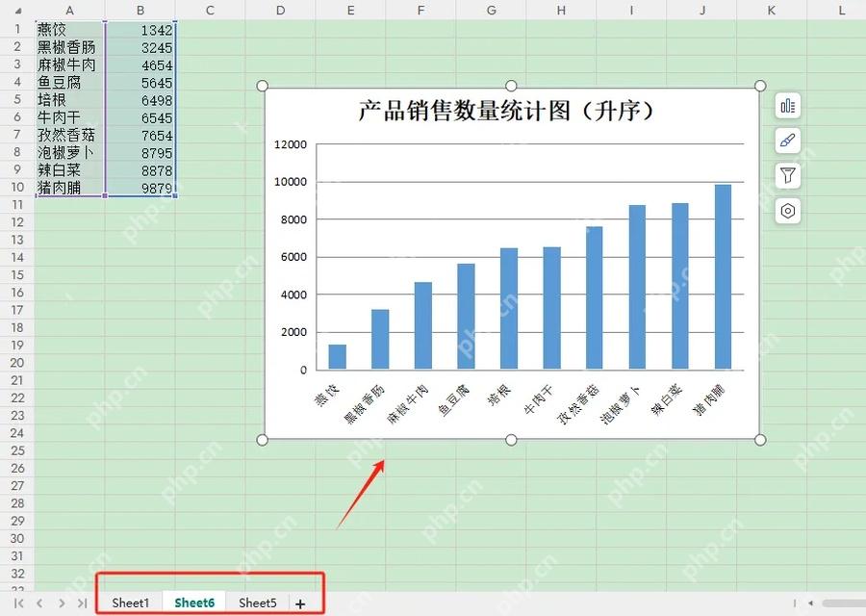Open the chart settings hexagon button
The image size is (866, 616).
click(x=787, y=211)
